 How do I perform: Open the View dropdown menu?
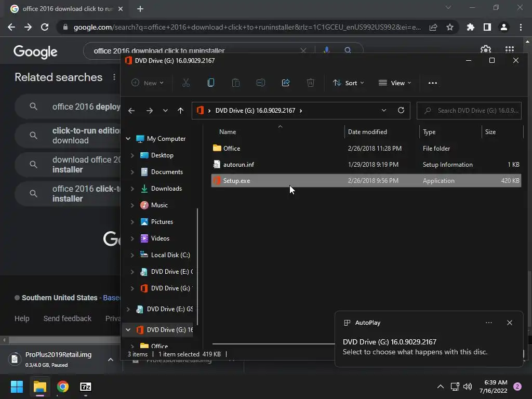(395, 83)
